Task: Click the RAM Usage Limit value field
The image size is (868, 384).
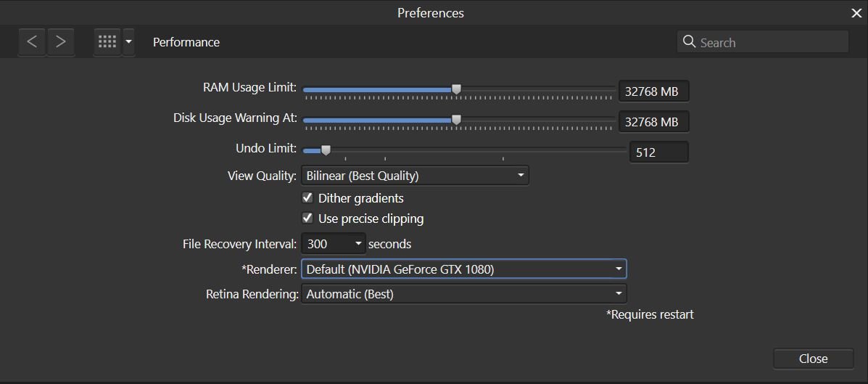Action: pyautogui.click(x=654, y=91)
